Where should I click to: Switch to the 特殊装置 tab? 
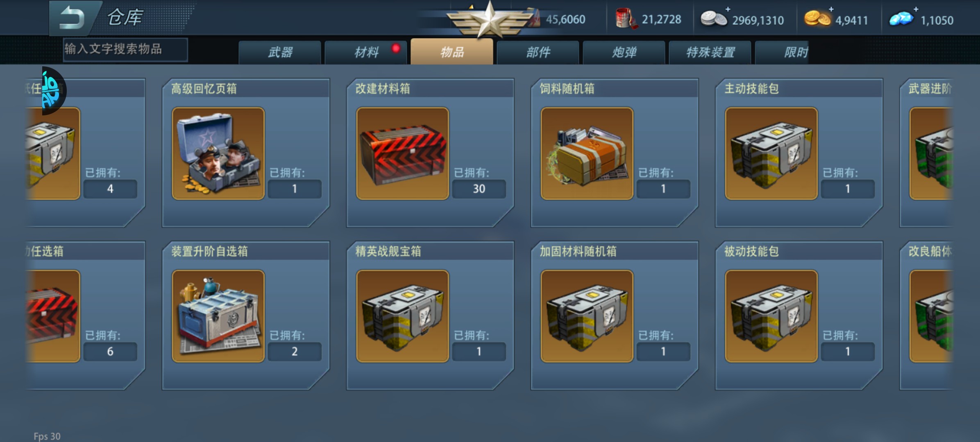pos(710,52)
